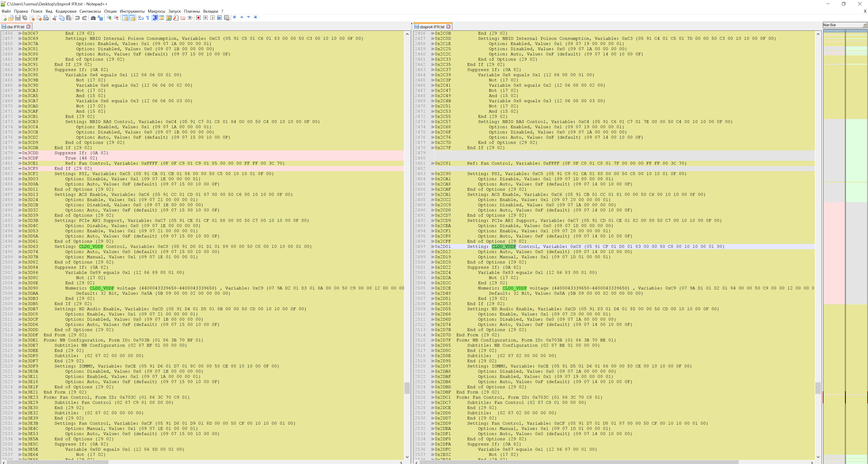
Task: Toggle show all characters pilcrow button
Action: (148, 18)
